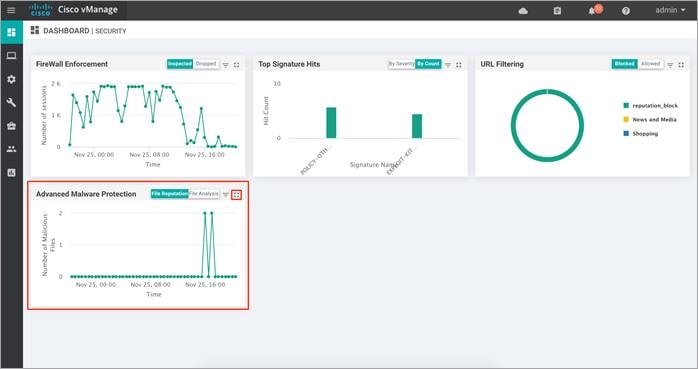Click the Advanced Malware Protection panel title
This screenshot has height=369, width=698.
coord(86,194)
